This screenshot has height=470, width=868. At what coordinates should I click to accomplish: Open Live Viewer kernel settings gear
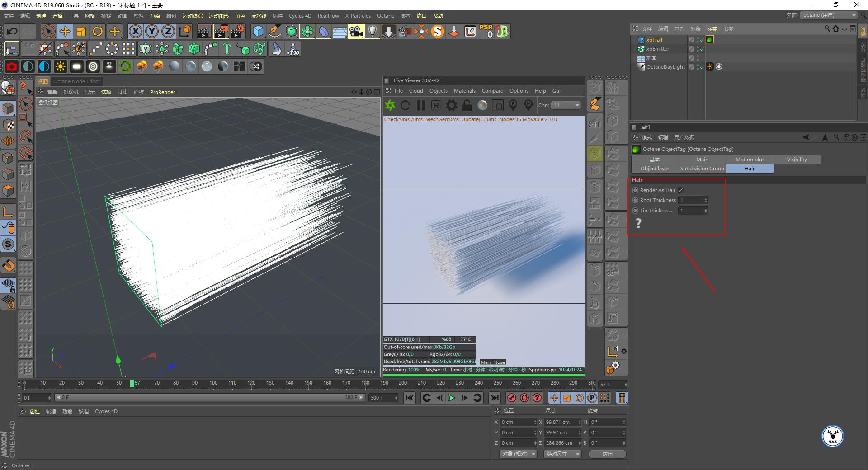point(451,105)
